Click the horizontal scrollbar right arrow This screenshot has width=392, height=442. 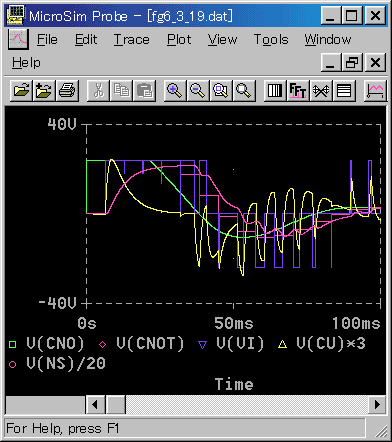point(377,405)
